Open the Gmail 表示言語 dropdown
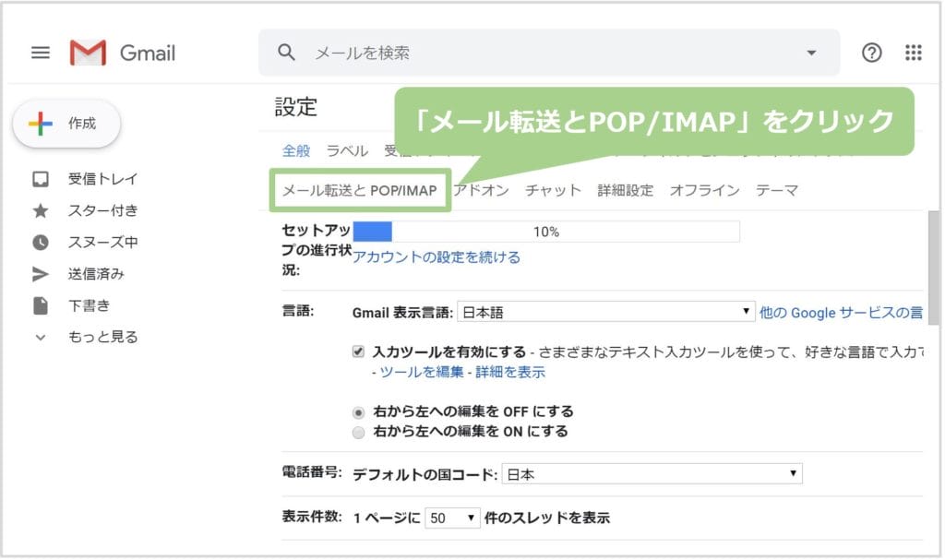Viewport: 945px width, 560px height. point(605,312)
